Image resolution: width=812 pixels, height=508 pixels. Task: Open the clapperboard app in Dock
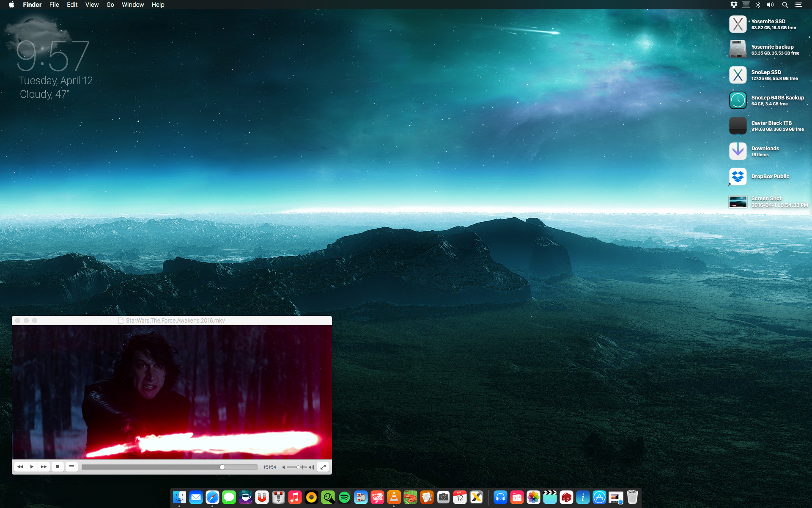coord(550,497)
